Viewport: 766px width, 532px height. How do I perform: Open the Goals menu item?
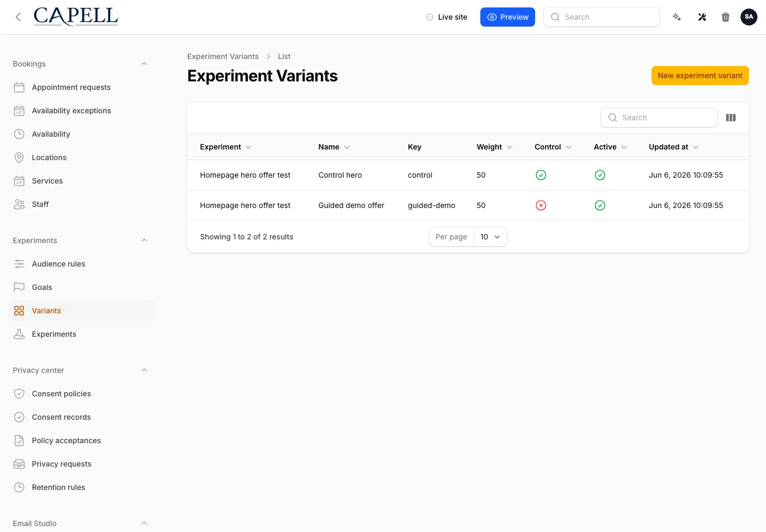[x=81, y=287]
